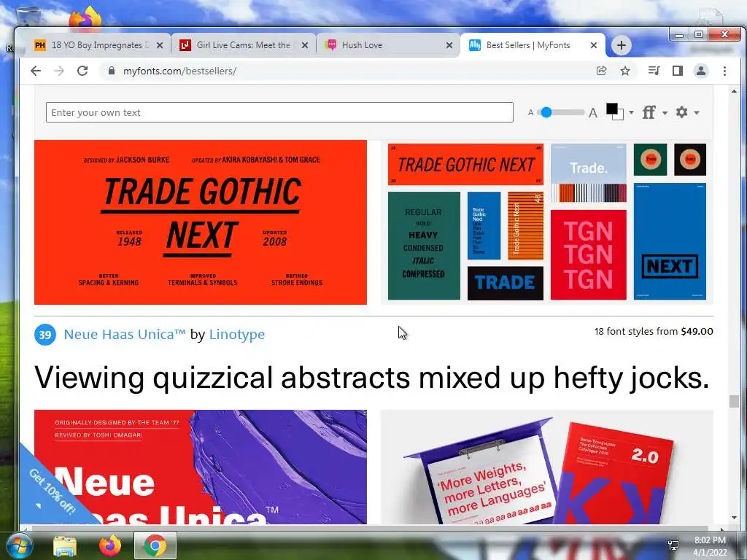
Task: Close the first tab with PH icon
Action: (160, 45)
